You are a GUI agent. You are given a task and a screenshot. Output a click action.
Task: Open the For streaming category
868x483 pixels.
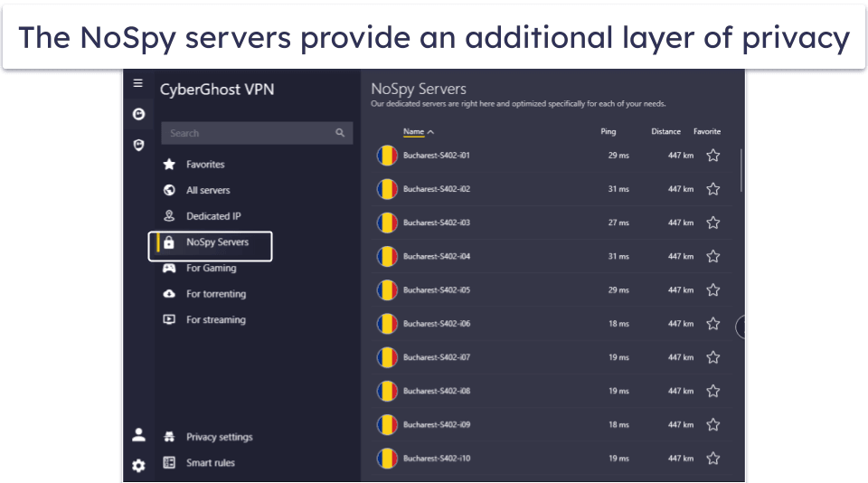pos(215,320)
